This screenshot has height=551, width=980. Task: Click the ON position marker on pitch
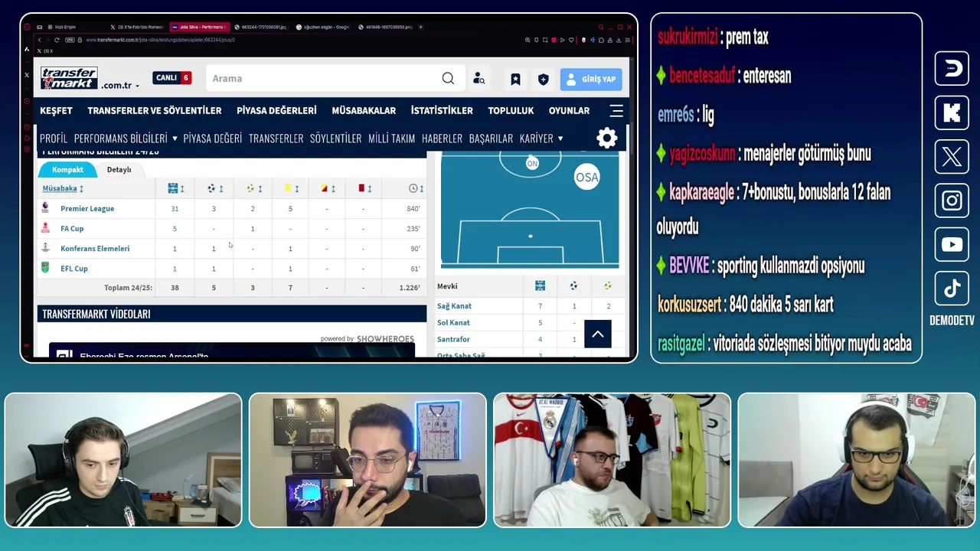[532, 163]
